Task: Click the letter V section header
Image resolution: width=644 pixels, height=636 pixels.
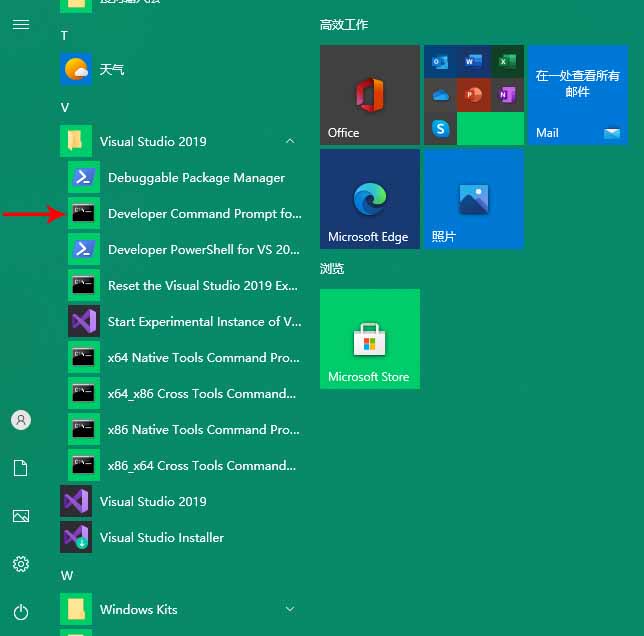Action: point(65,108)
